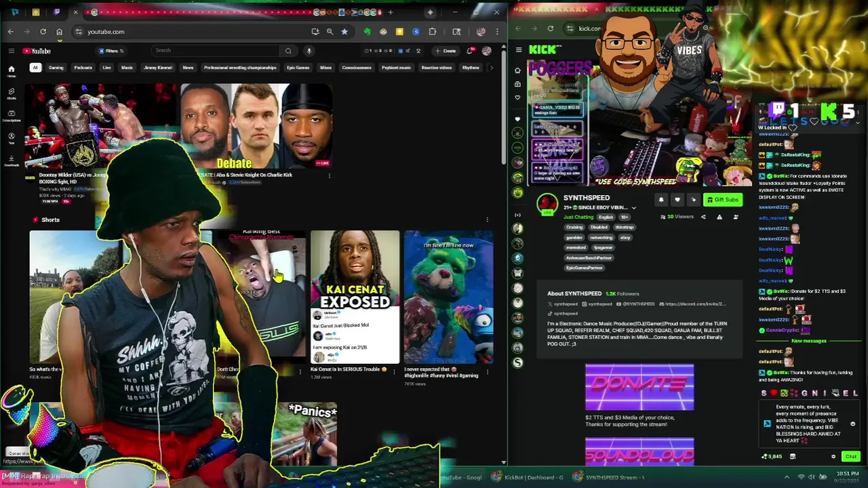Select the Reaction videos chip

click(437, 68)
